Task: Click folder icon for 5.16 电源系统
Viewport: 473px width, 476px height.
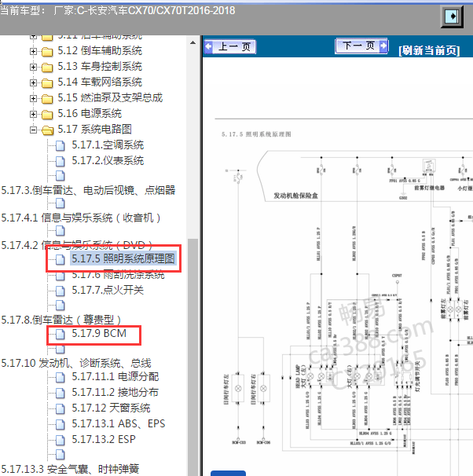Action: [46, 114]
